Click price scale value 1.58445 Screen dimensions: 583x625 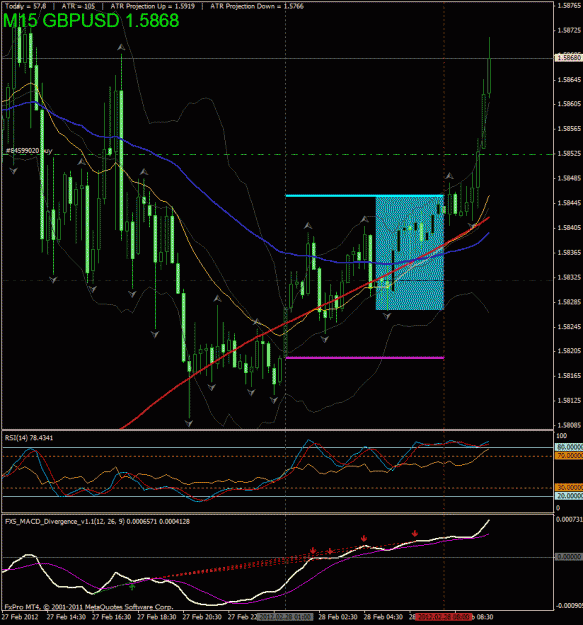tap(569, 203)
